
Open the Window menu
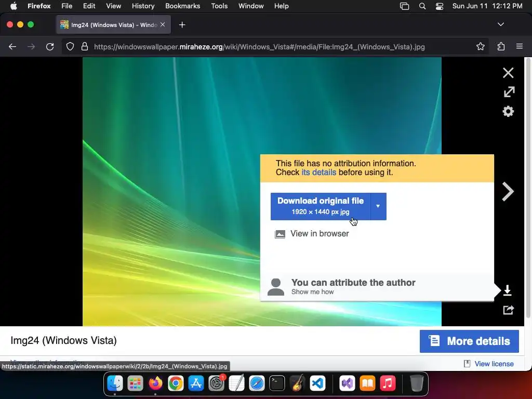pos(251,6)
